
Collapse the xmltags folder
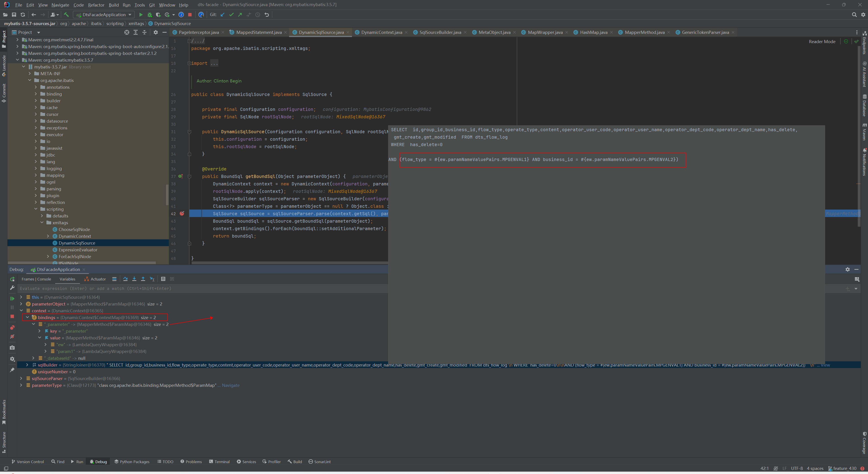pyautogui.click(x=42, y=222)
